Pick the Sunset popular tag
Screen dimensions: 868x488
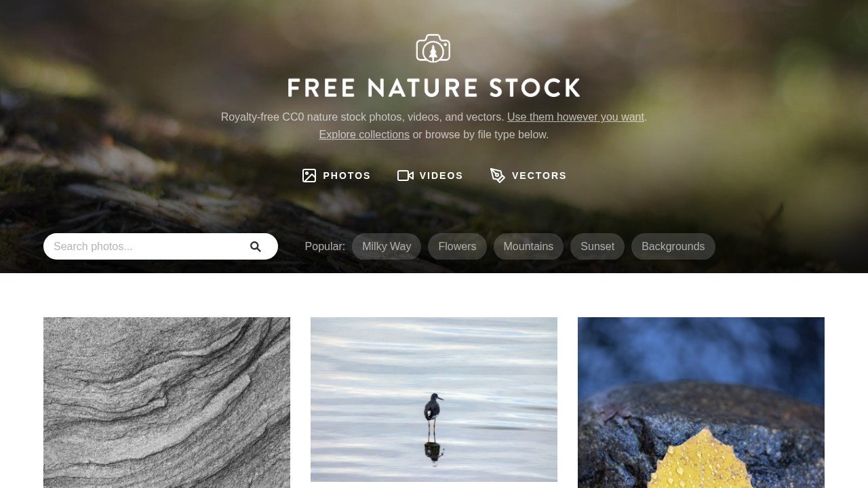coord(597,247)
